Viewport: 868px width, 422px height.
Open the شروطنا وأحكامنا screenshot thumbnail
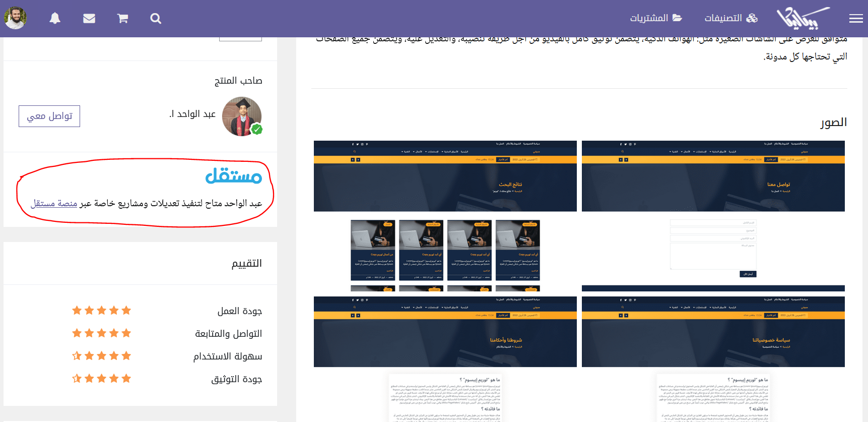pos(445,359)
